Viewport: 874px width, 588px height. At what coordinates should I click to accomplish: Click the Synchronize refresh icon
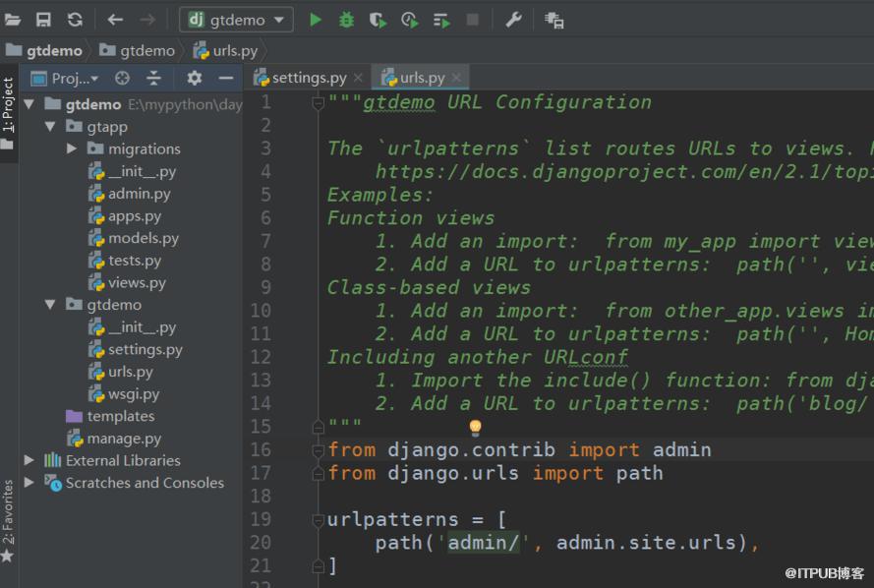(76, 20)
